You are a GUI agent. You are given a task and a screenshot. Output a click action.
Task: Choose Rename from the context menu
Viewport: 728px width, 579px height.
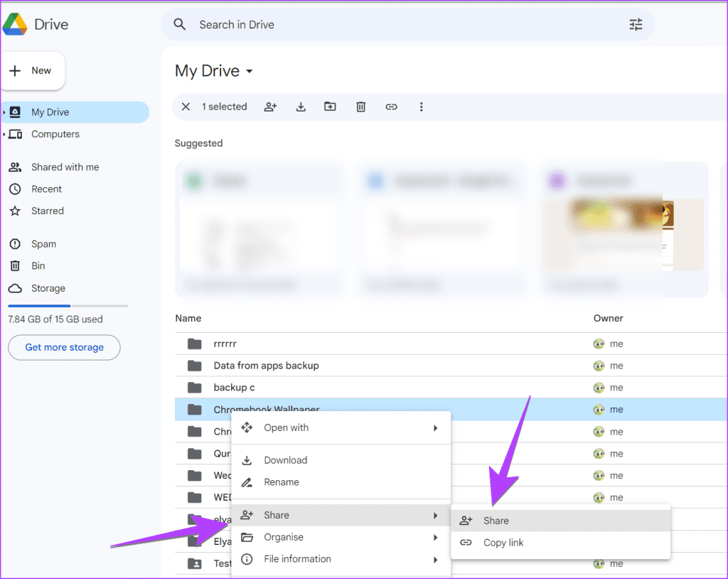(282, 482)
